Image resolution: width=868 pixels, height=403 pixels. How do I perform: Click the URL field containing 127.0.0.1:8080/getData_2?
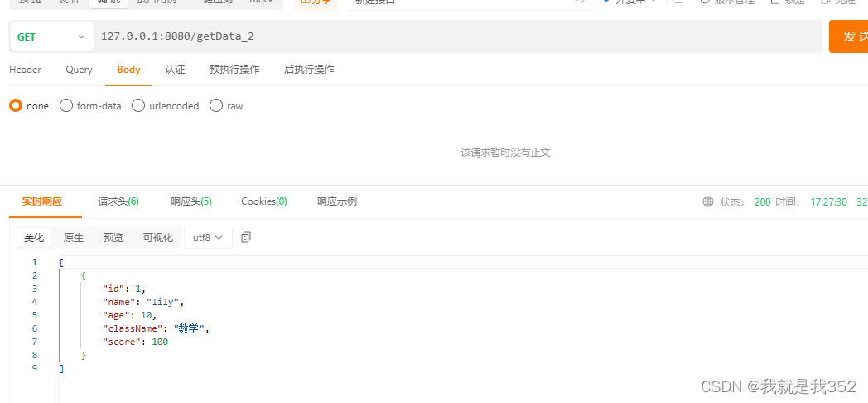458,37
